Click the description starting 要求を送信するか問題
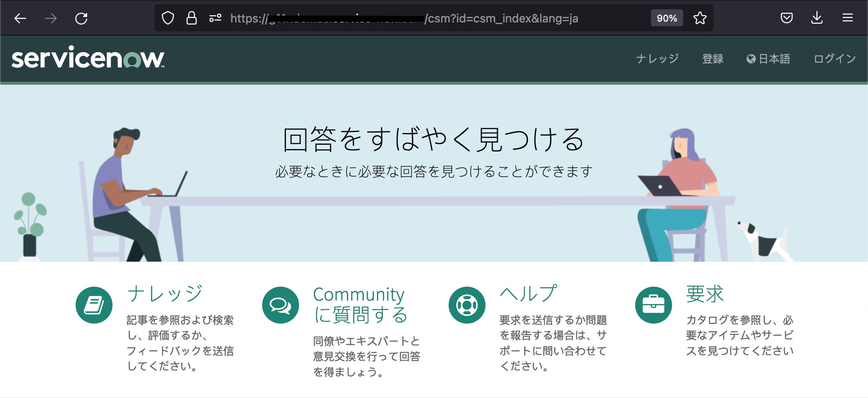The width and height of the screenshot is (868, 398). pos(553,343)
